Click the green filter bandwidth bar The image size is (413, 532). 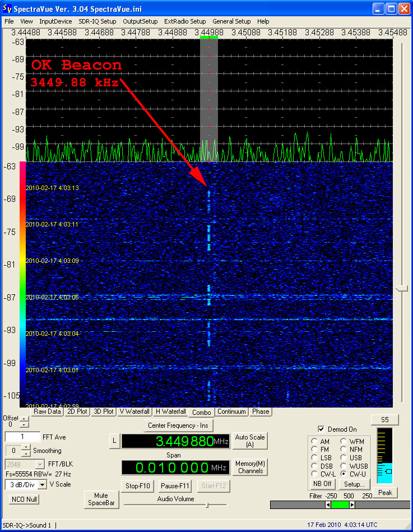click(x=340, y=505)
